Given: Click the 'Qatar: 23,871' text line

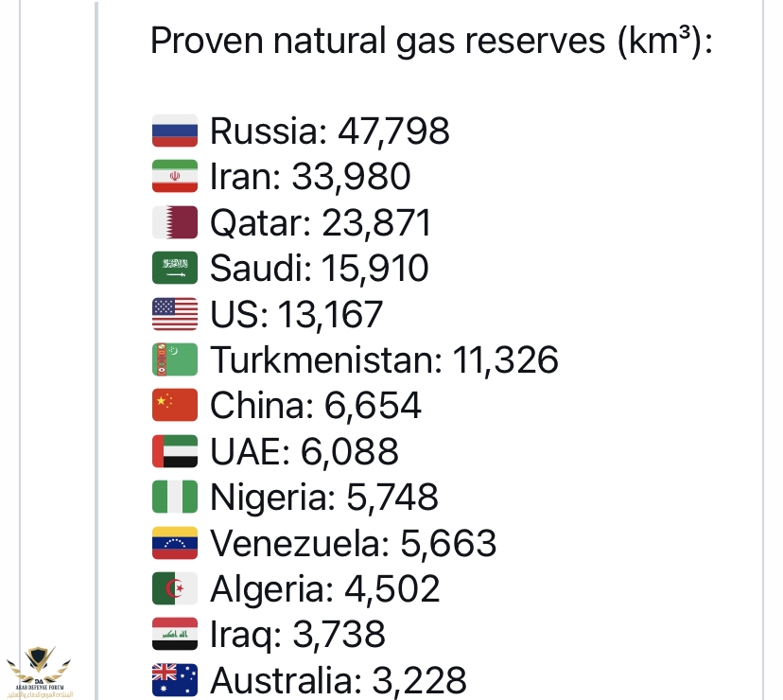Looking at the screenshot, I should coord(320,223).
